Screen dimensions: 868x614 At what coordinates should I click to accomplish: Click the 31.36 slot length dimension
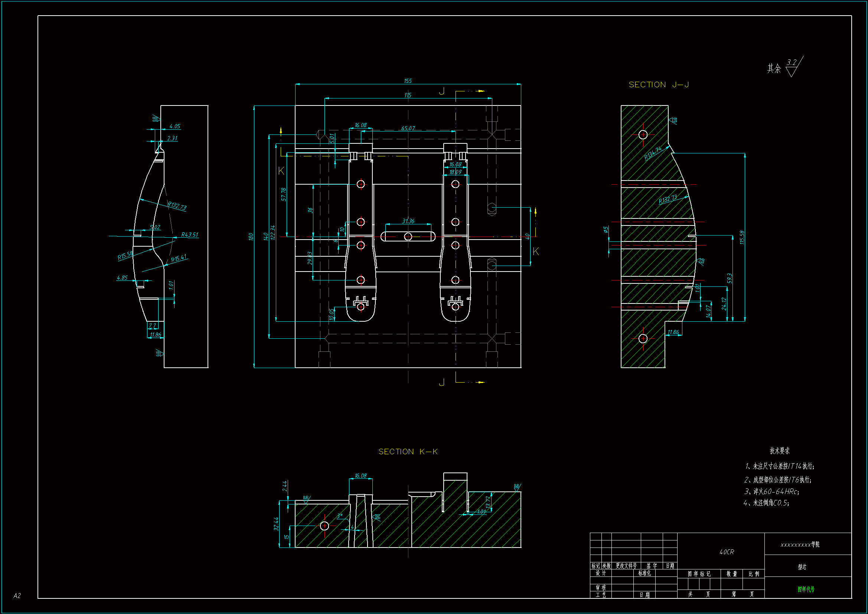tap(408, 221)
